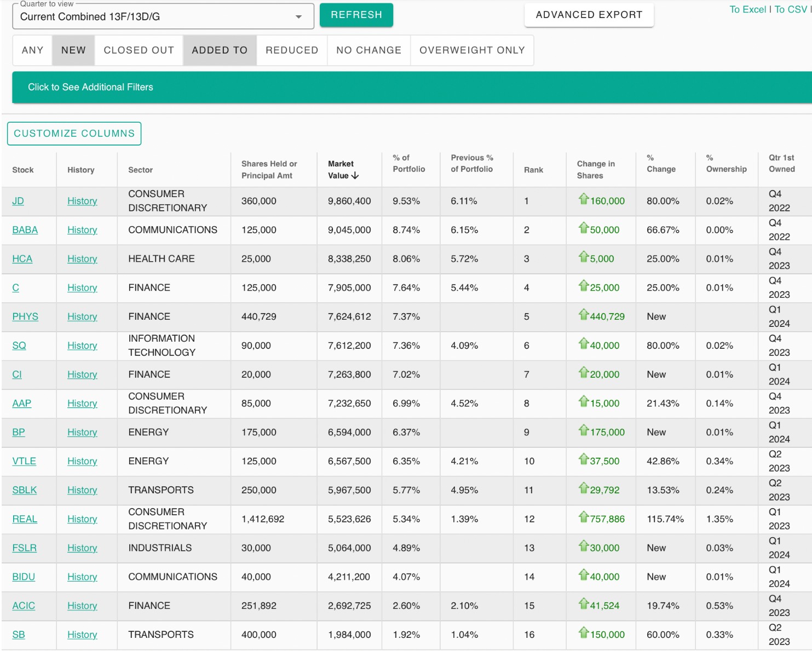This screenshot has height=651, width=812.
Task: Select the CLOSED OUT filter tab
Action: (x=139, y=50)
